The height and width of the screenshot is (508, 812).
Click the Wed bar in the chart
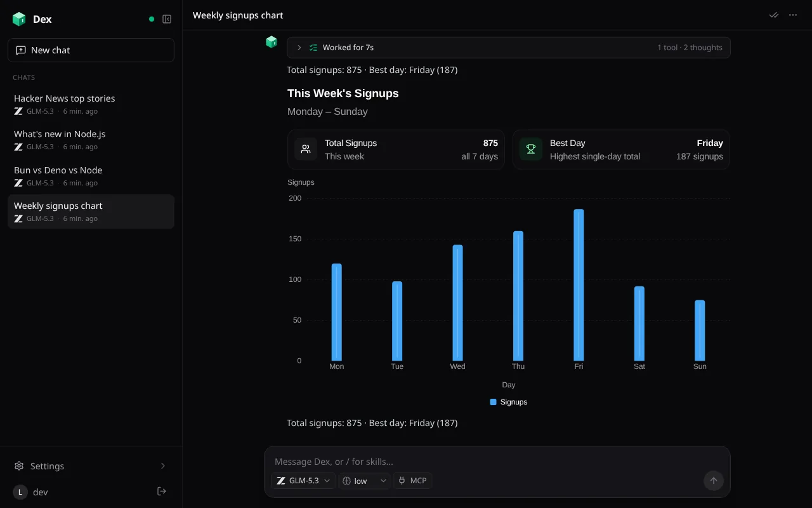457,303
